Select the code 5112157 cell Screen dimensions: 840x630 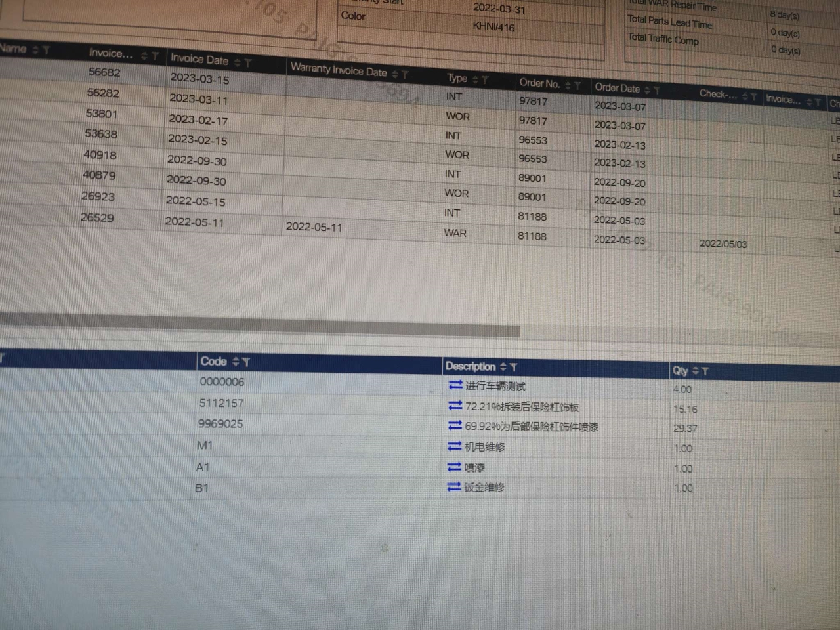221,403
